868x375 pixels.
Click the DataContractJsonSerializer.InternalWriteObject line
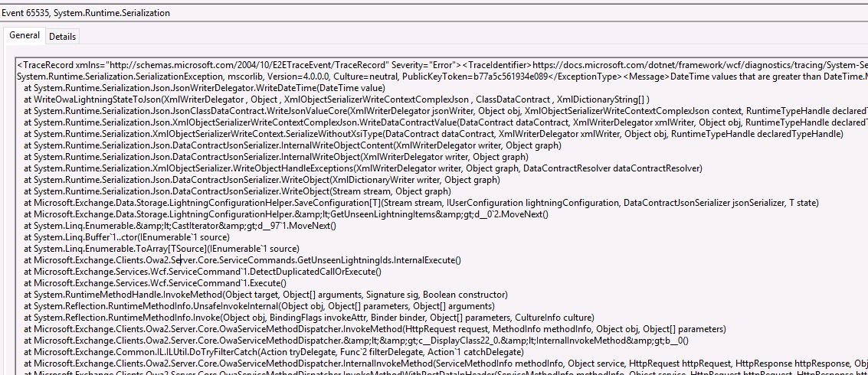tap(277, 157)
